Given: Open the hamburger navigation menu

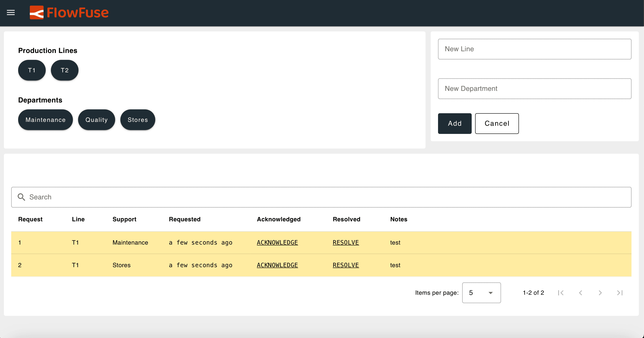Looking at the screenshot, I should 11,13.
